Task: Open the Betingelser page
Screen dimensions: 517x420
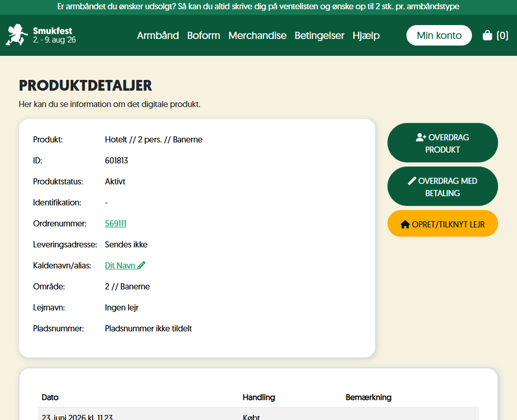Action: coord(319,35)
